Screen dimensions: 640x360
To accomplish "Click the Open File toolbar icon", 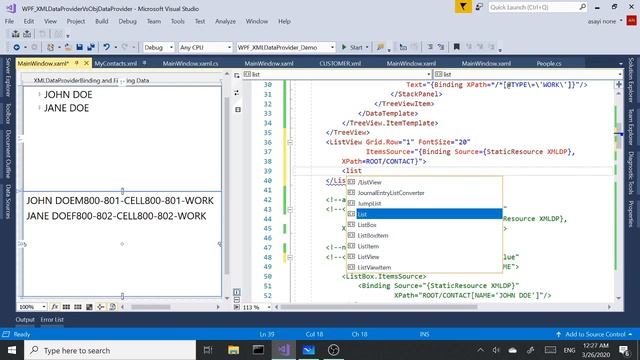I will click(68, 47).
